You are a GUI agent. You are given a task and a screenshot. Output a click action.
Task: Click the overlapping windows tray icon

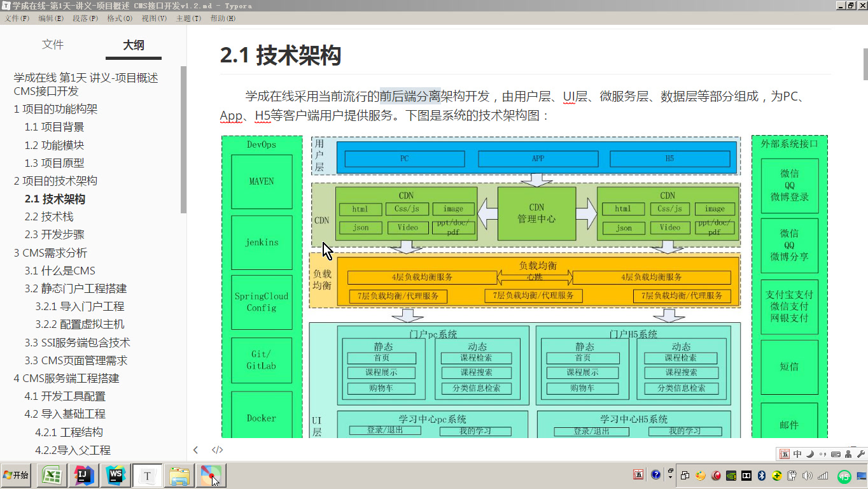(x=685, y=476)
